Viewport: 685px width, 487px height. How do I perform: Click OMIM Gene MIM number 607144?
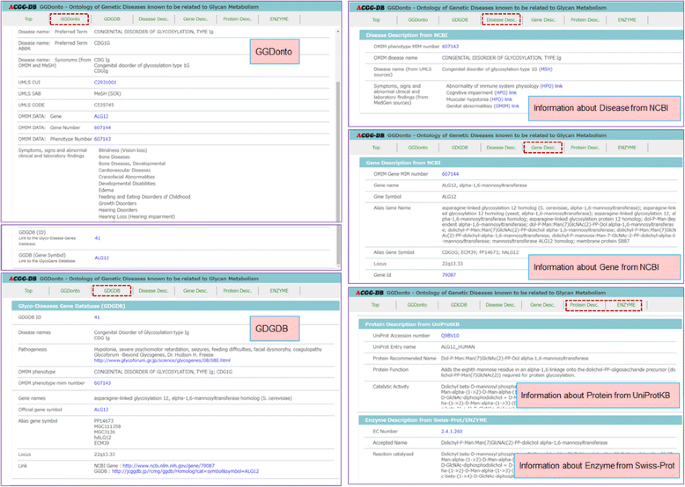coord(451,173)
